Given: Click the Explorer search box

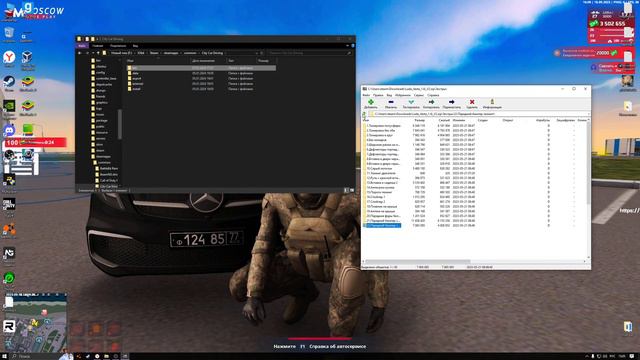Looking at the screenshot, I should [x=309, y=53].
